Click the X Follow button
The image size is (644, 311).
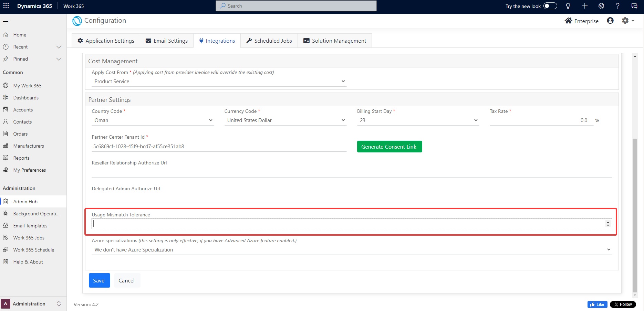623,304
